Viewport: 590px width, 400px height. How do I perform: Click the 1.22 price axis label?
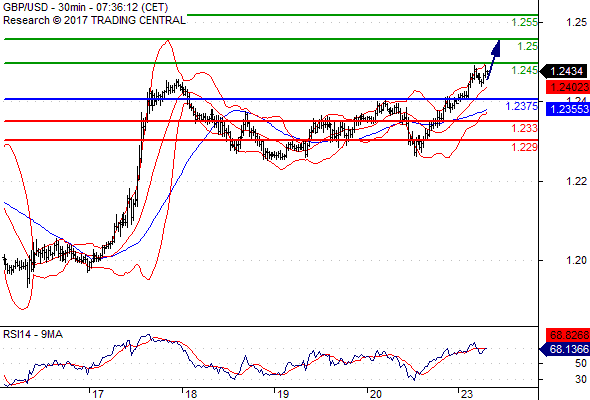pyautogui.click(x=576, y=181)
